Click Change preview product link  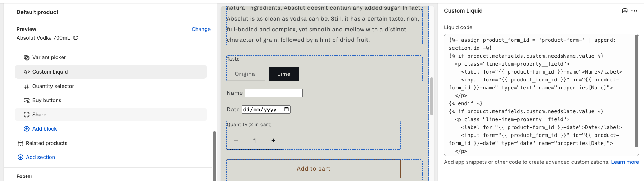pos(201,29)
